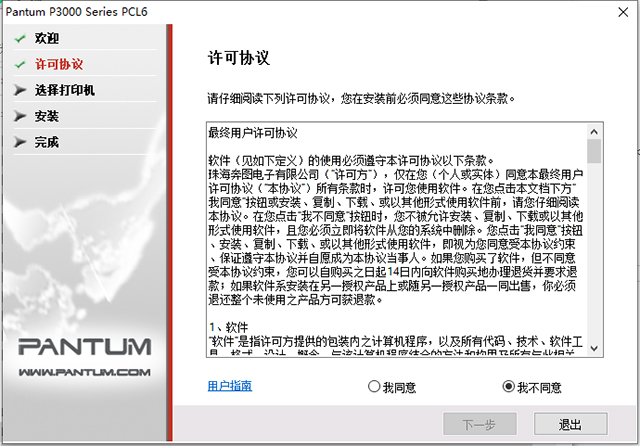Go to 选择打印机 step in sidebar

(64, 90)
